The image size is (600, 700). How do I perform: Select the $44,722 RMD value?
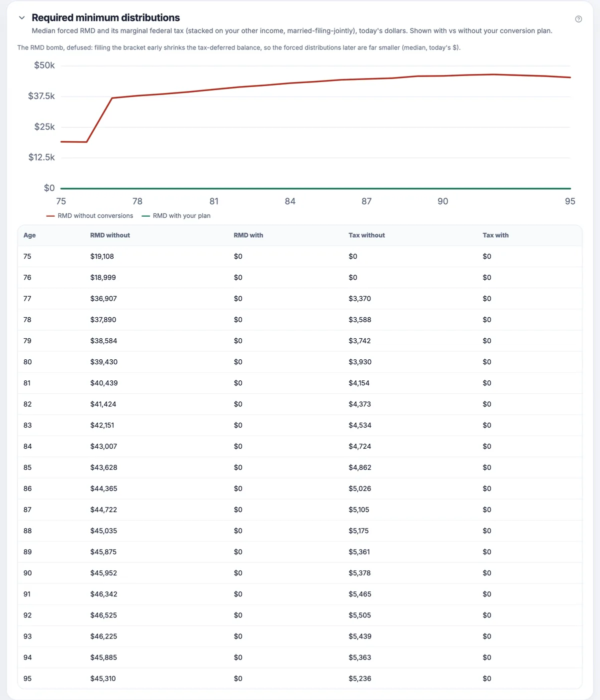click(x=103, y=509)
